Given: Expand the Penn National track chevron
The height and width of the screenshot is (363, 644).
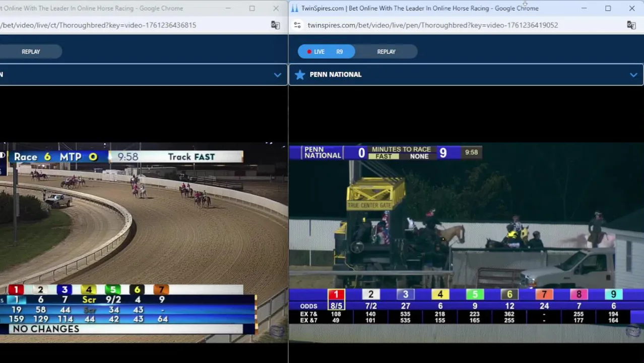Looking at the screenshot, I should [x=633, y=75].
